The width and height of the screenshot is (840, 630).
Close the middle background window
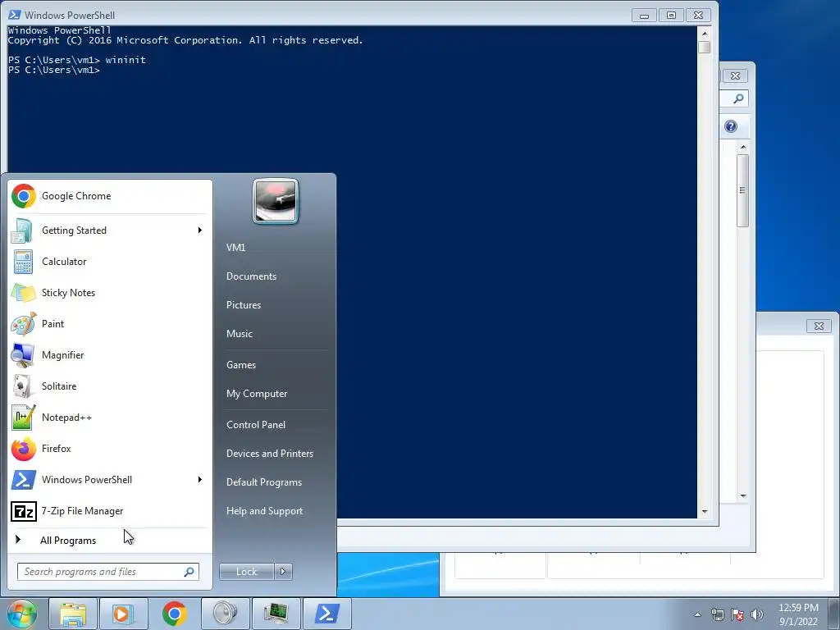click(x=736, y=76)
